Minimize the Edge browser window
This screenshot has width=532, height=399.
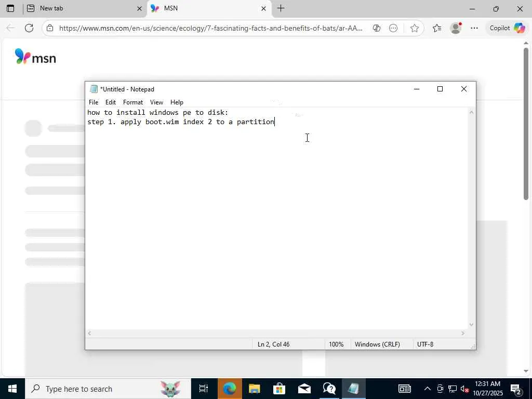(472, 9)
